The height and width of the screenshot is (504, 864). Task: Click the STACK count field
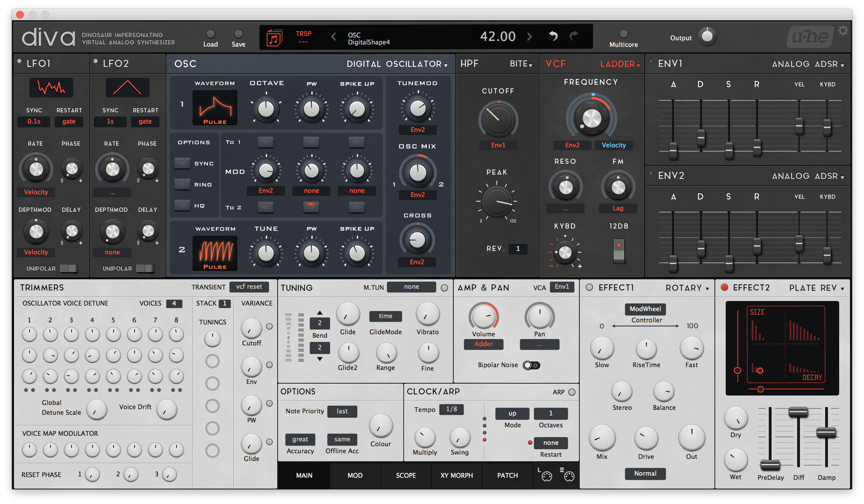225,303
